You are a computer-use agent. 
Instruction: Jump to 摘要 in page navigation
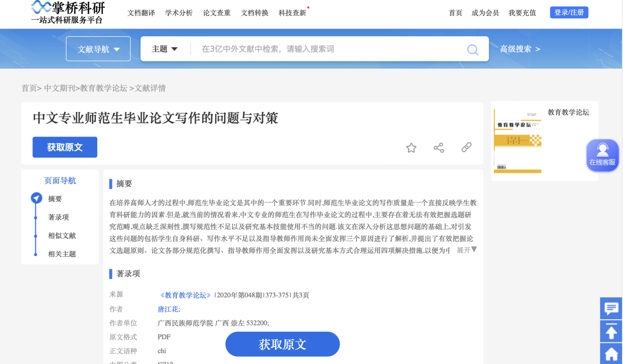click(55, 199)
